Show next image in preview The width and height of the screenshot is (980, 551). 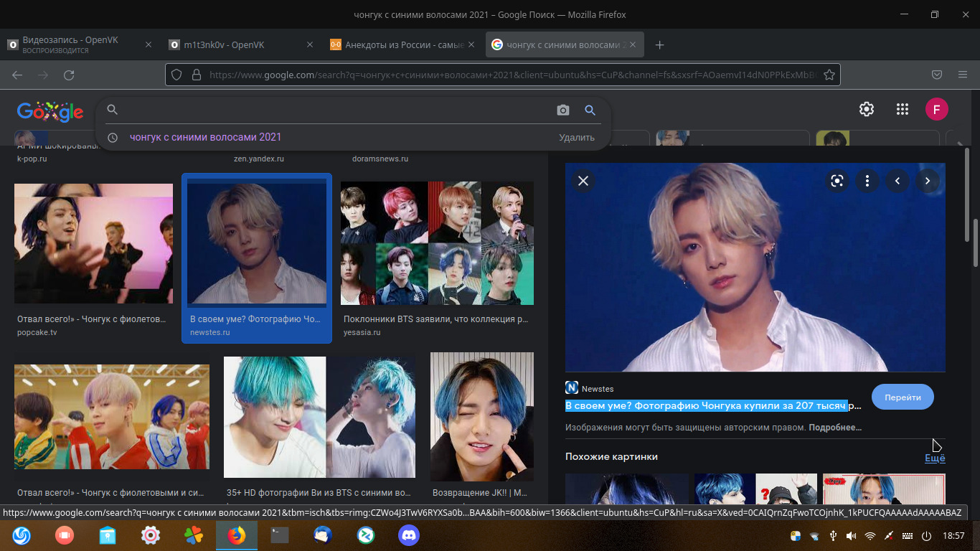coord(928,181)
